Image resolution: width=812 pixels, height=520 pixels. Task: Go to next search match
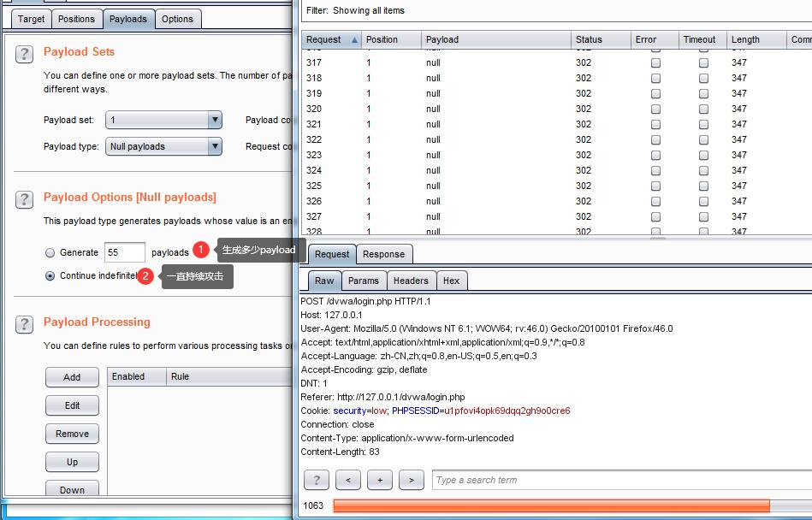(412, 480)
